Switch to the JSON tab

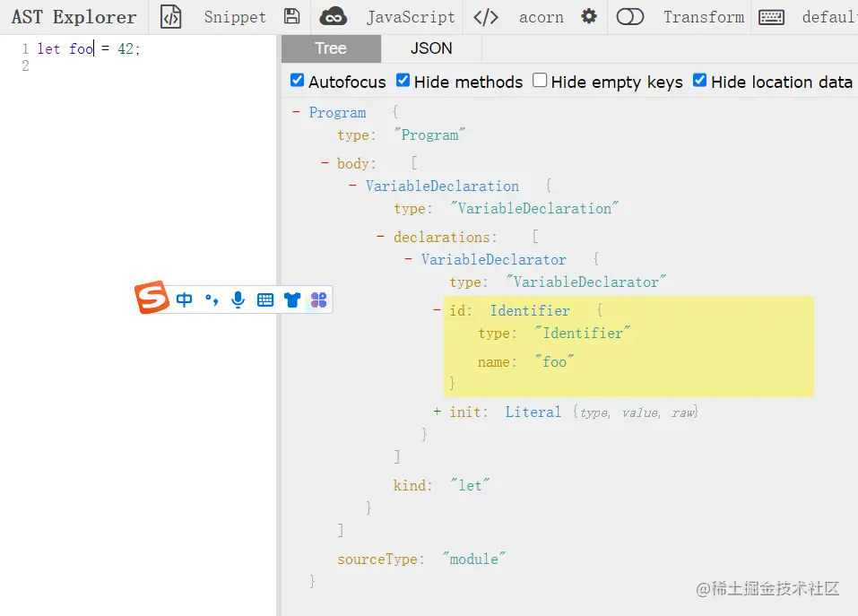point(431,48)
